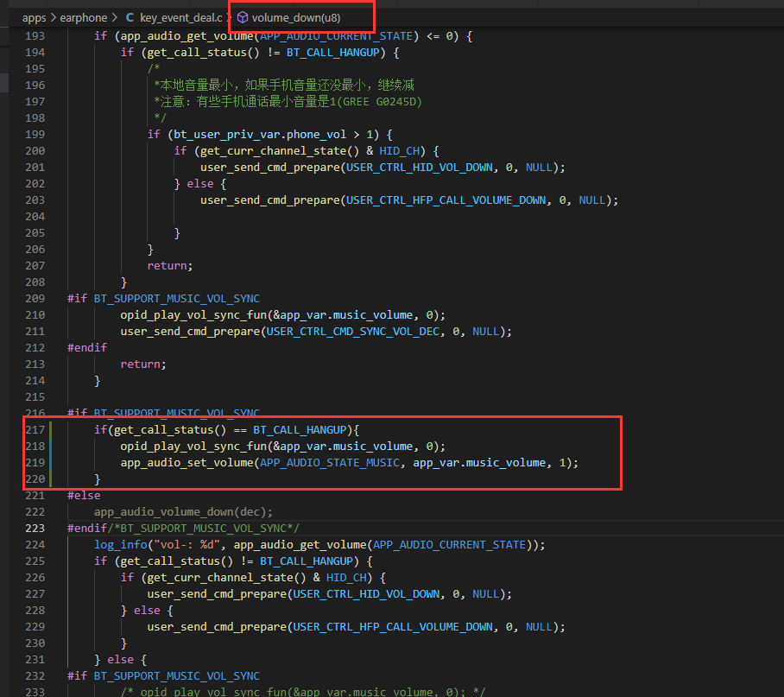
Task: Click log_info on line 224
Action: [x=121, y=544]
